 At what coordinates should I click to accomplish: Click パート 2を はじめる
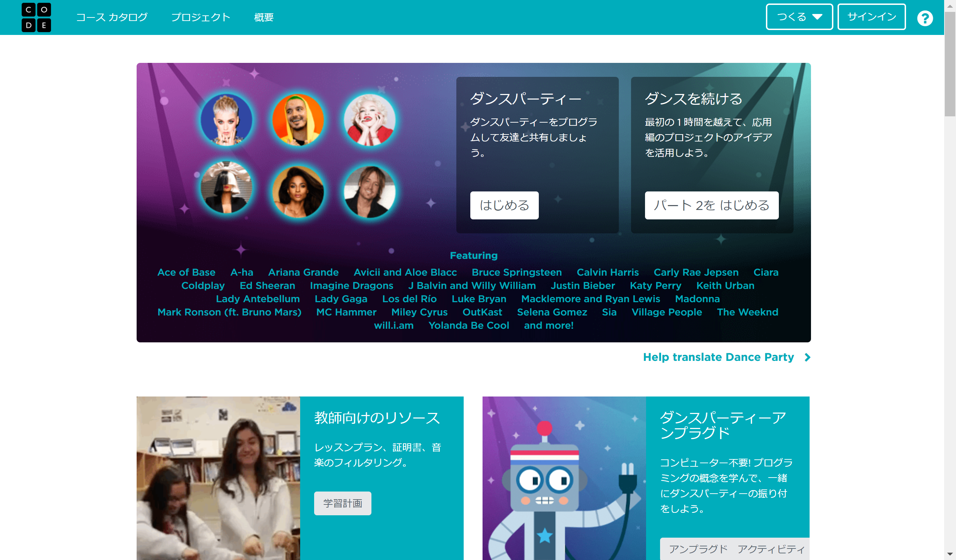click(x=712, y=205)
